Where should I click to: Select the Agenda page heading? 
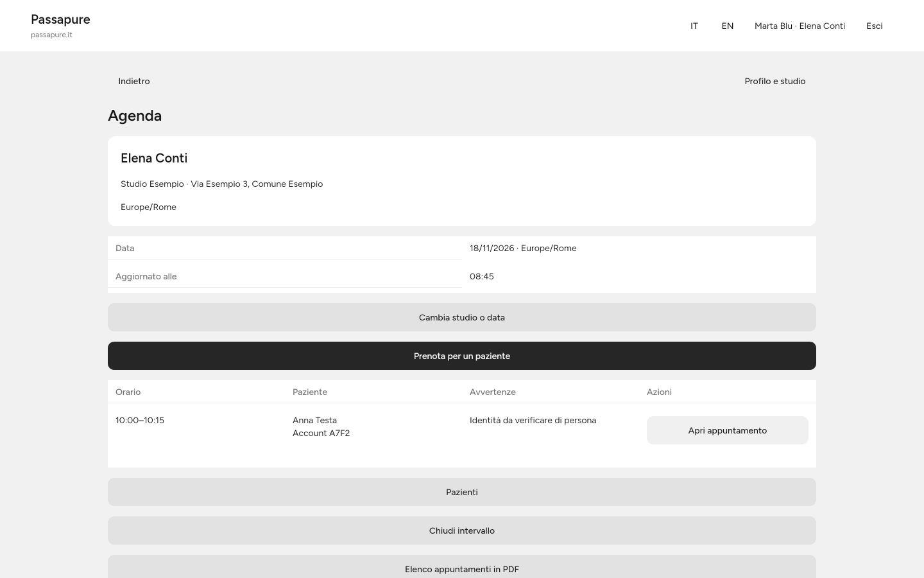pos(135,116)
